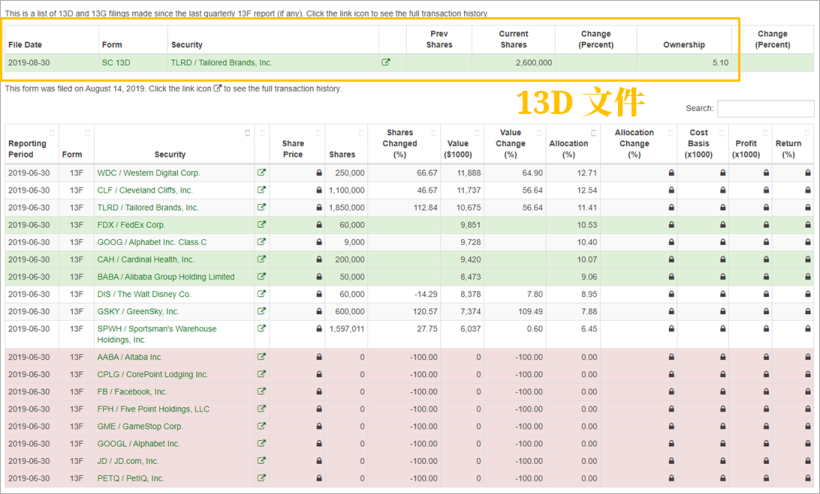Open link icon for SPWH Sportsman's Warehouse
Image resolution: width=820 pixels, height=494 pixels.
[x=261, y=328]
